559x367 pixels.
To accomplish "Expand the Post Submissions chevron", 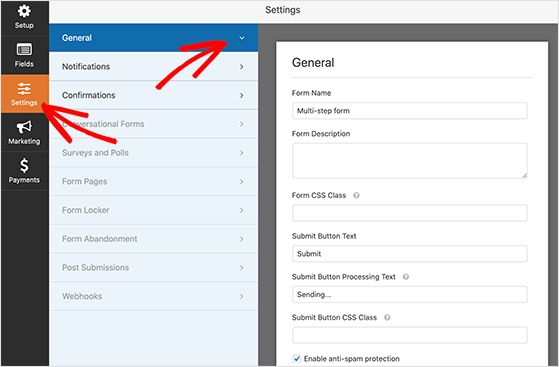I will 242,268.
